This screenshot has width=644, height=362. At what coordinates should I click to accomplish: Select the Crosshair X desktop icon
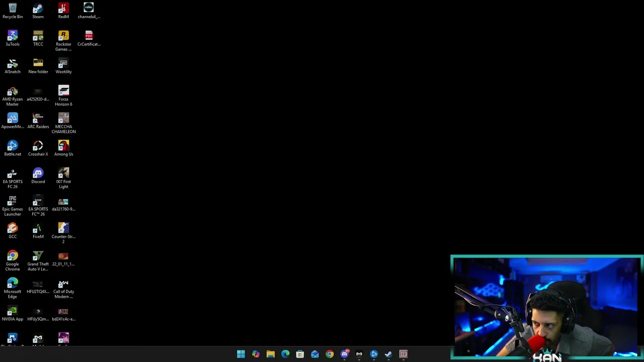pyautogui.click(x=38, y=149)
